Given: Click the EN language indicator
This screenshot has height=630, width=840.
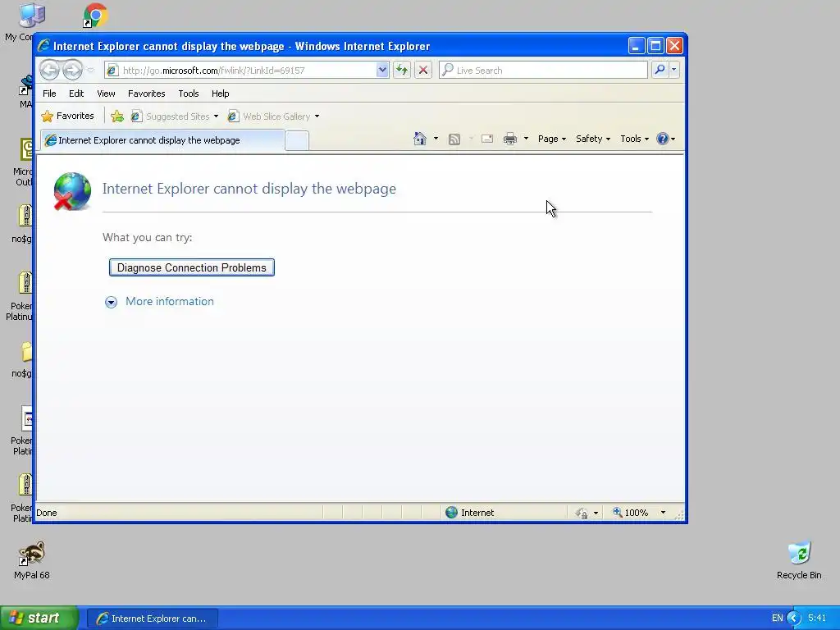Looking at the screenshot, I should click(x=778, y=619).
